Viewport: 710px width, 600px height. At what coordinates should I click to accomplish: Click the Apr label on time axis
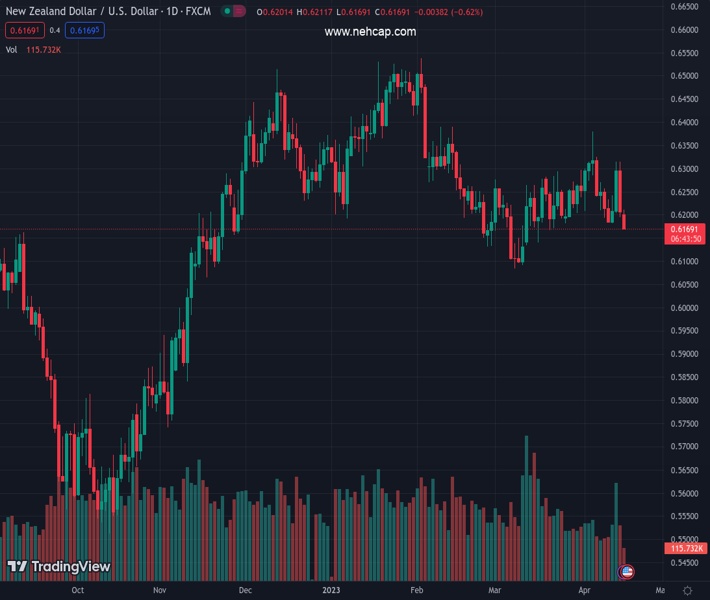pos(584,590)
